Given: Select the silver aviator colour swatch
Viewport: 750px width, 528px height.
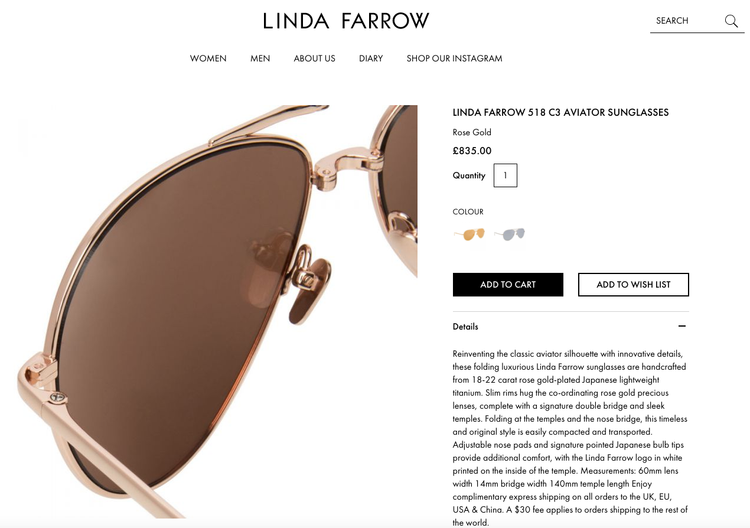Looking at the screenshot, I should [510, 234].
